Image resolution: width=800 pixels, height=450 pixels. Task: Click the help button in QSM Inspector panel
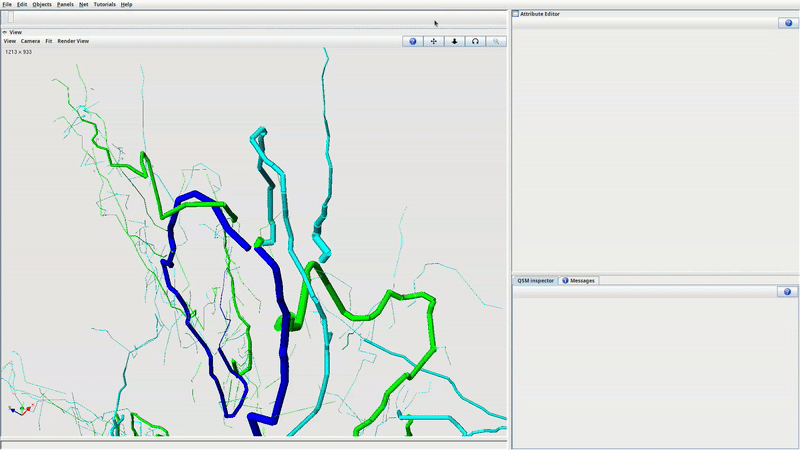pyautogui.click(x=787, y=291)
